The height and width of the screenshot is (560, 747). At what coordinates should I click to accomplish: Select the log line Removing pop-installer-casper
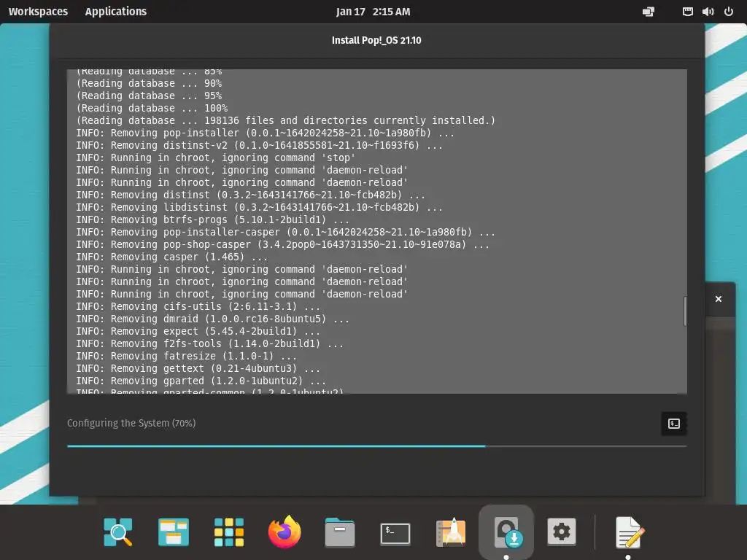pyautogui.click(x=285, y=232)
